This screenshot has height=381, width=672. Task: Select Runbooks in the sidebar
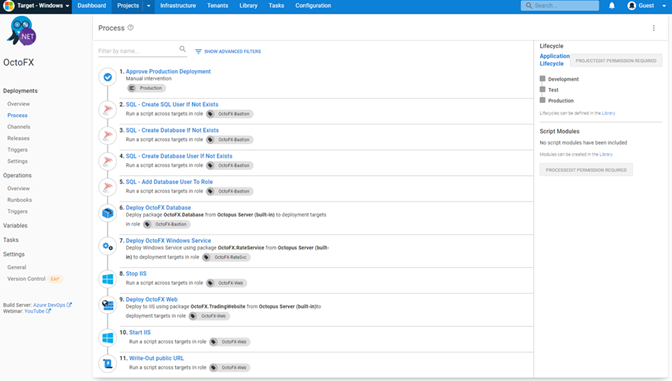(x=19, y=200)
